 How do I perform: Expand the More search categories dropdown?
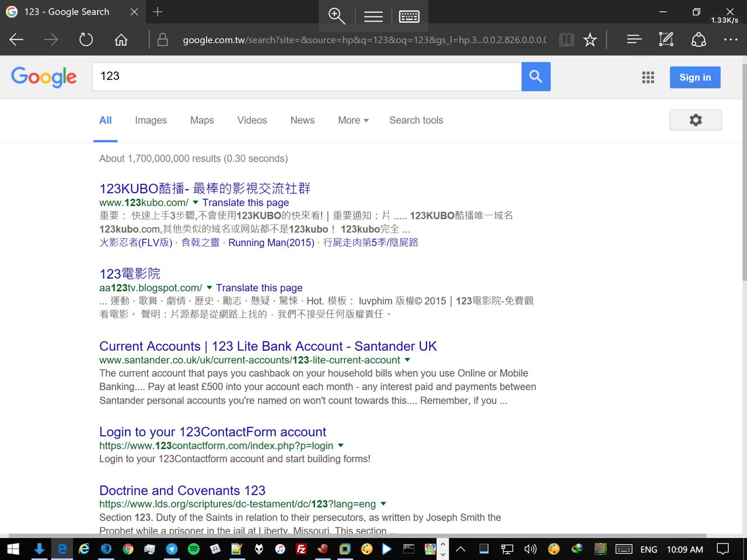click(x=353, y=120)
